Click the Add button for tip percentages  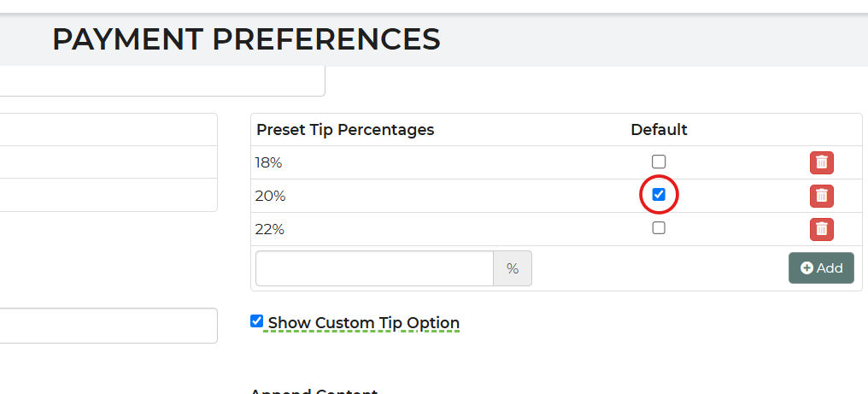click(x=821, y=268)
